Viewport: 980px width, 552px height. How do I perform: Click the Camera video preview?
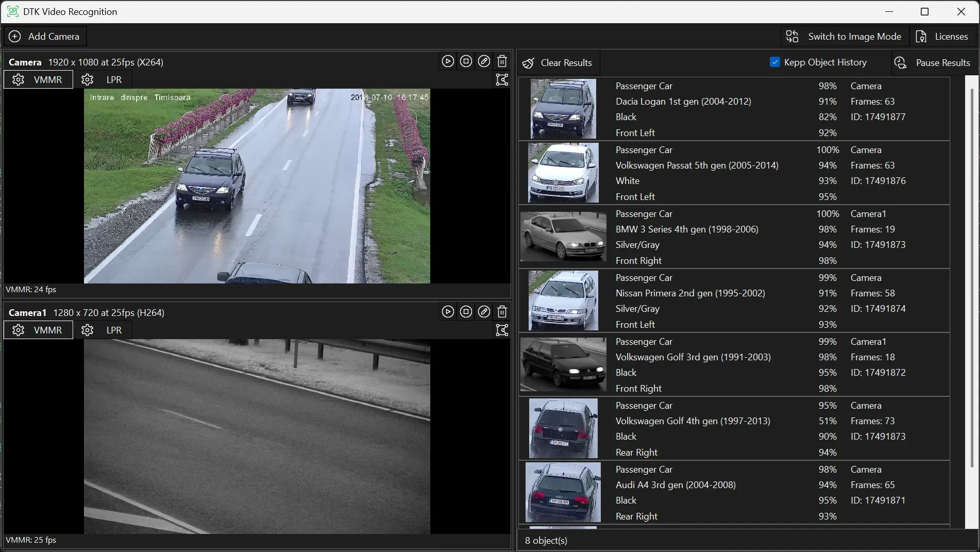(257, 186)
